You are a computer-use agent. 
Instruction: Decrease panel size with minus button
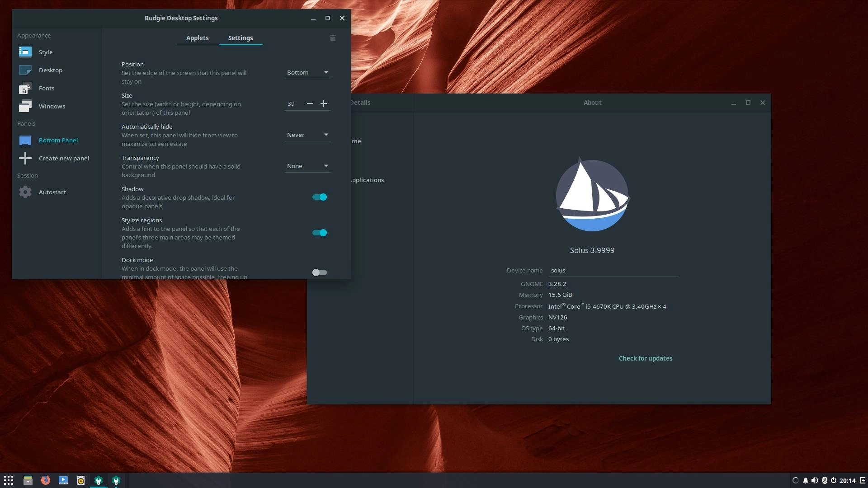click(310, 103)
